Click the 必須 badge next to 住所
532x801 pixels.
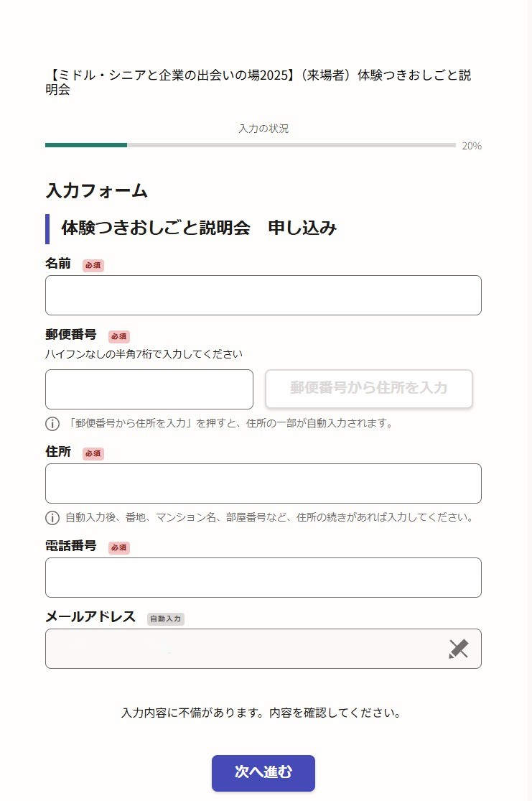(x=93, y=454)
